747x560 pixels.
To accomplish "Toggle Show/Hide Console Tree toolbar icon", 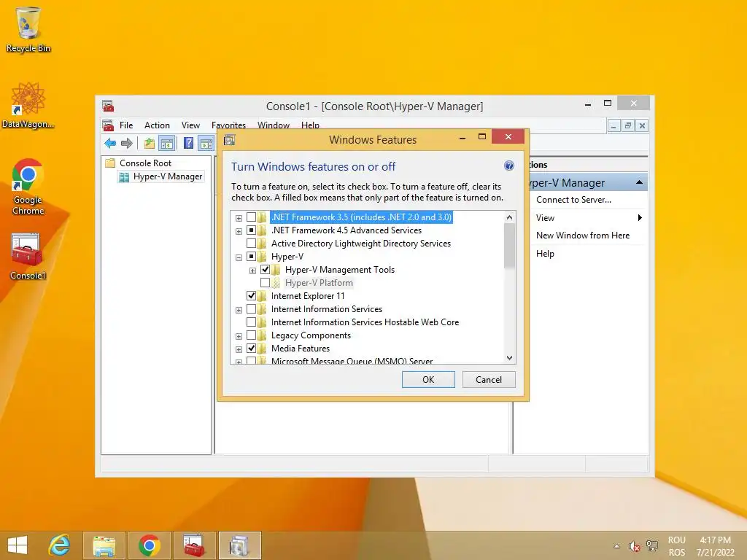I will click(x=167, y=143).
